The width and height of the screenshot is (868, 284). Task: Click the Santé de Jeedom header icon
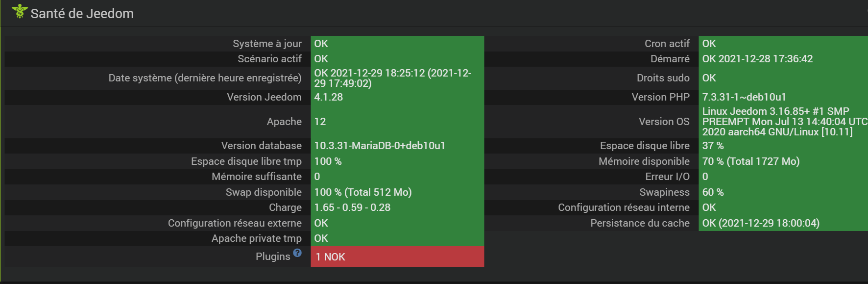click(x=19, y=11)
